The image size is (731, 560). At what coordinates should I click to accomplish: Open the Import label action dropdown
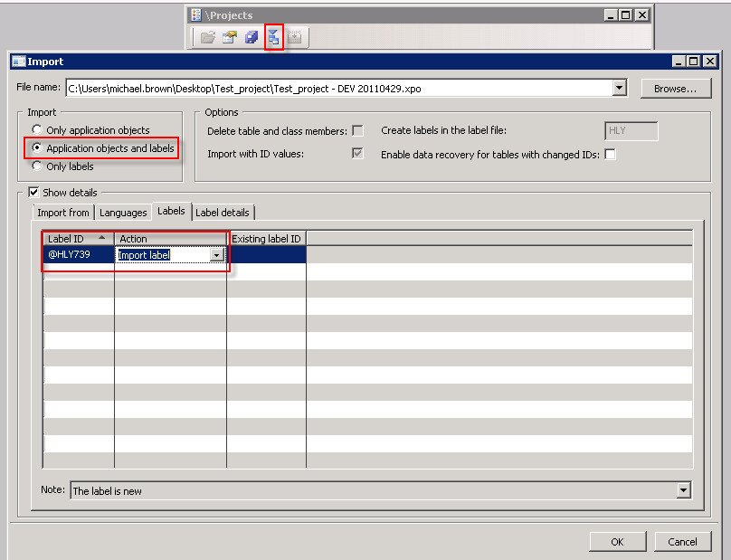(217, 254)
